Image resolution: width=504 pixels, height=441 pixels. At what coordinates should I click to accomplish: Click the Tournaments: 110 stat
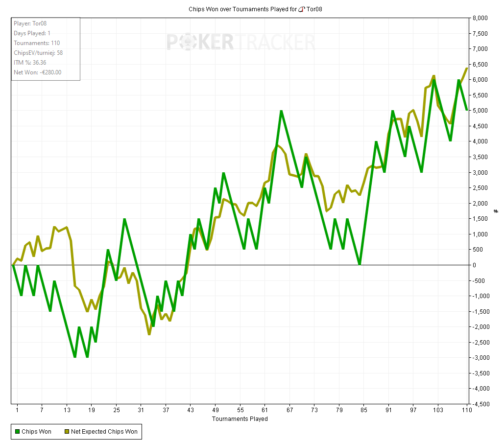point(37,43)
